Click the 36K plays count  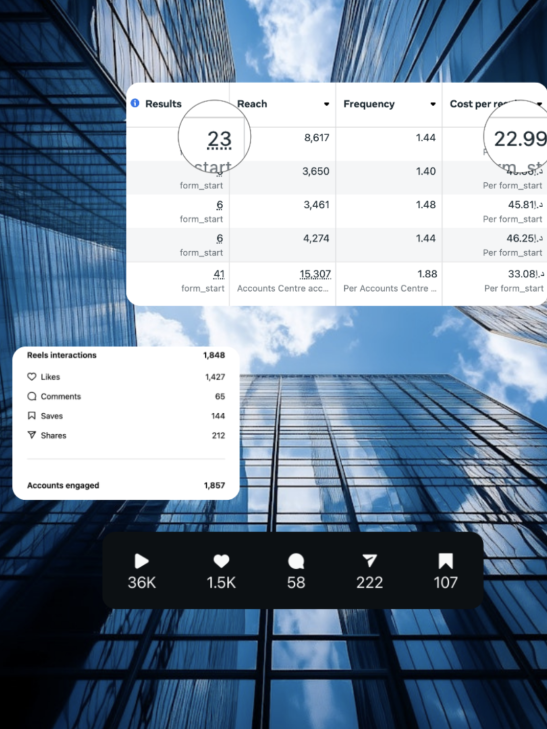tap(142, 583)
